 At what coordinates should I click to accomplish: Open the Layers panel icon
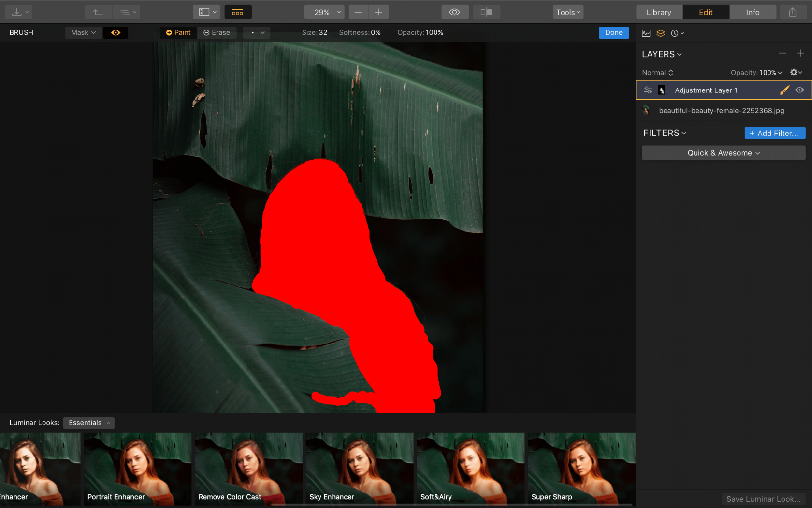tap(661, 33)
